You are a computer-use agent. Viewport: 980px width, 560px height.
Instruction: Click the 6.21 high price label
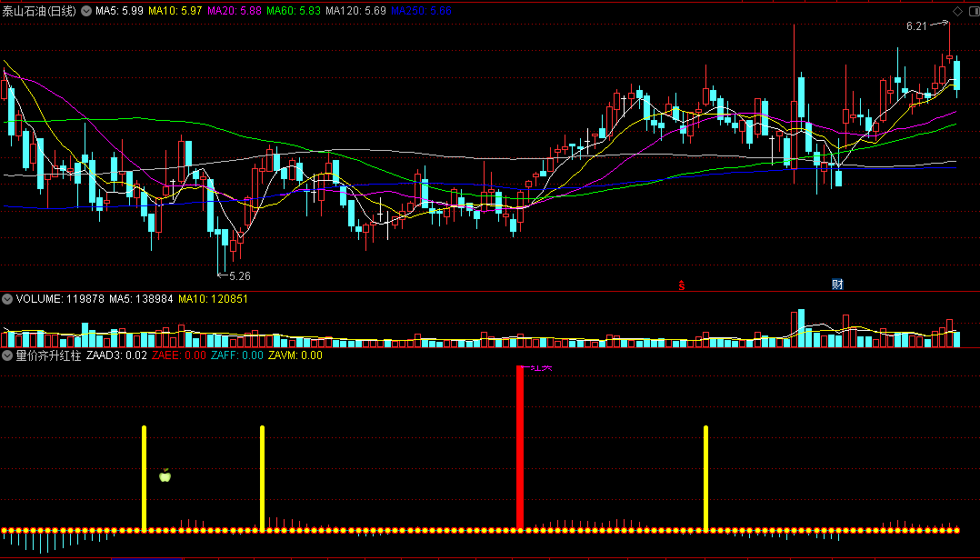pos(916,26)
